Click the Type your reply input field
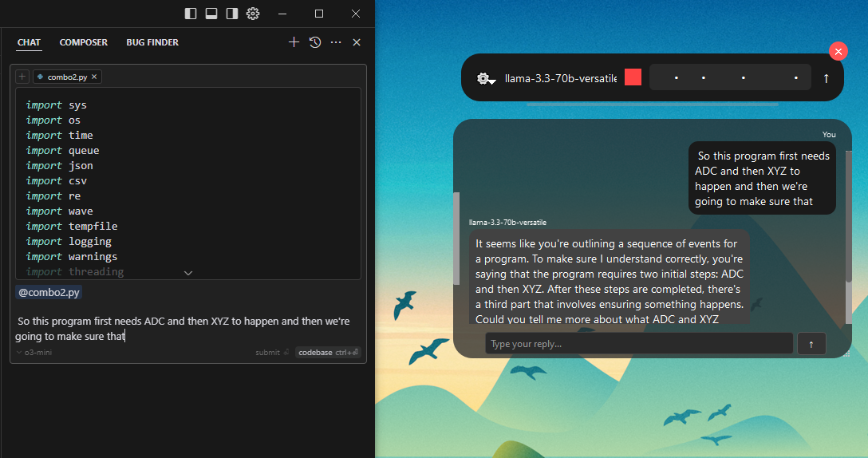 (x=639, y=343)
